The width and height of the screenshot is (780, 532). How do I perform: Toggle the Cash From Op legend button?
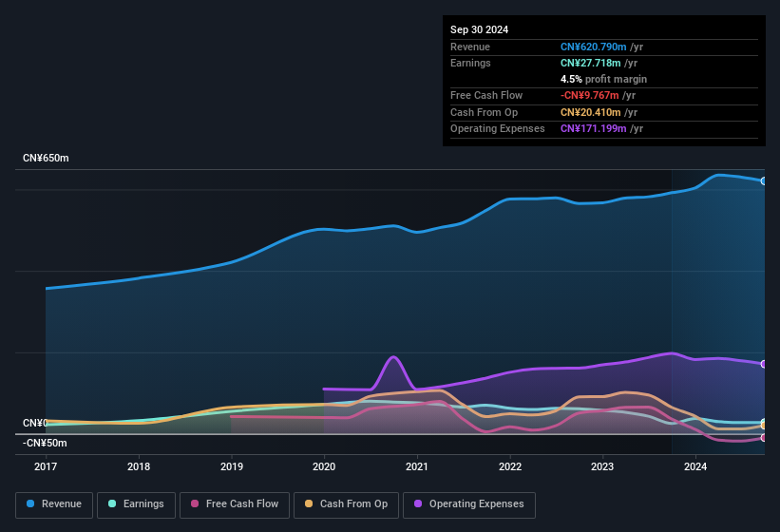pos(346,504)
